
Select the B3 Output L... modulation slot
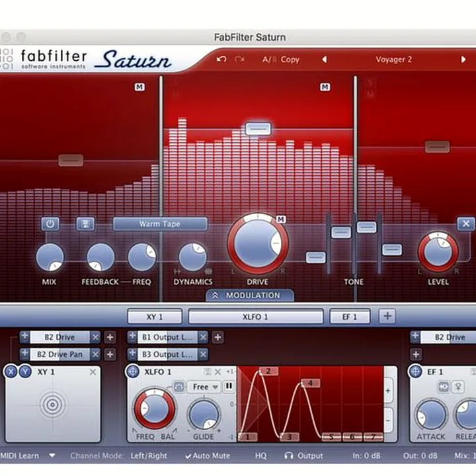coord(167,354)
